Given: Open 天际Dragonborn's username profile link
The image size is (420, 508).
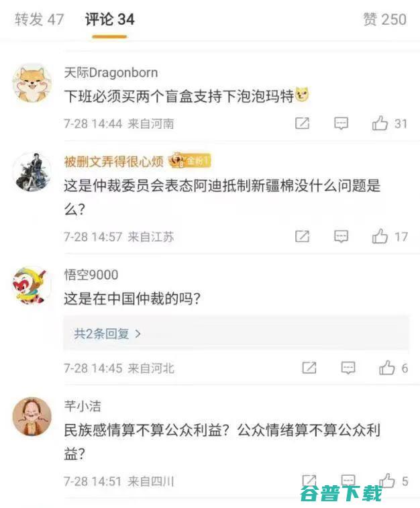Looking at the screenshot, I should click(111, 73).
